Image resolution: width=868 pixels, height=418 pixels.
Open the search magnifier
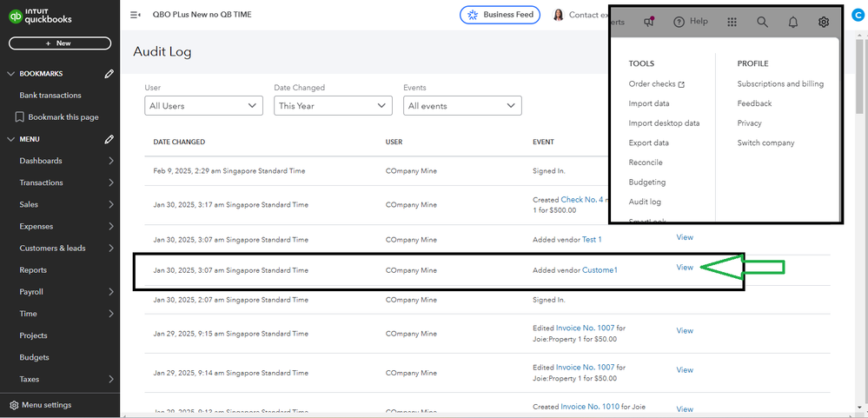(762, 22)
